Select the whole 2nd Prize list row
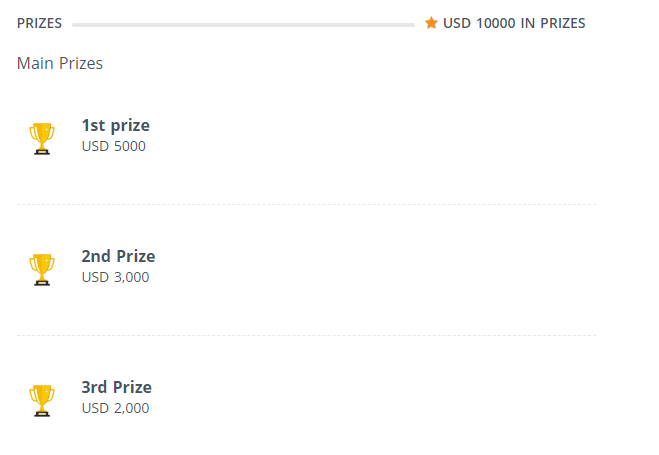The width and height of the screenshot is (659, 455). 306,269
